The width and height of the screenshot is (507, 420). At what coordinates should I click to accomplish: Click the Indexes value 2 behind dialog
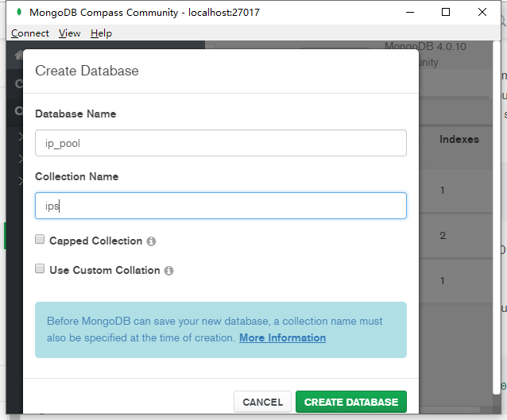[x=443, y=236]
